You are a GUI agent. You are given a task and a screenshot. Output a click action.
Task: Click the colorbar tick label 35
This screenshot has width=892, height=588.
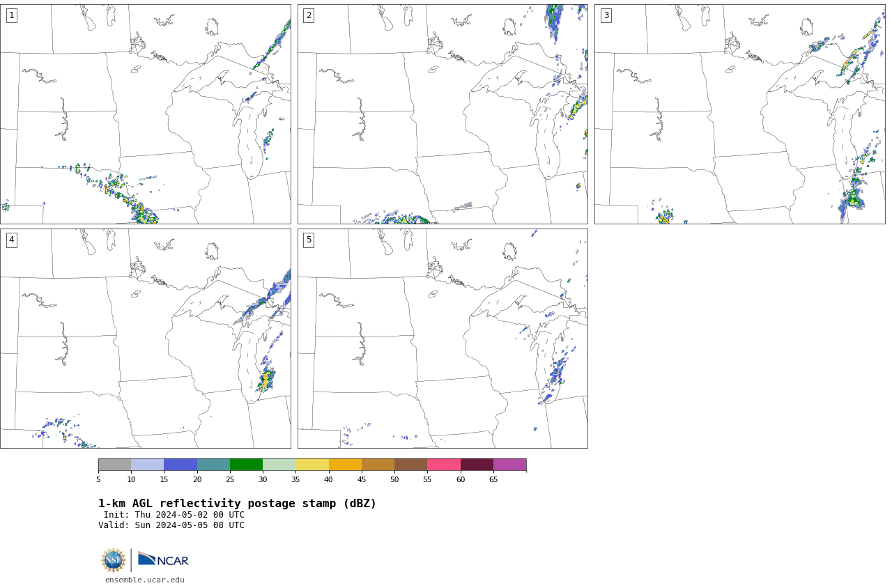(295, 479)
